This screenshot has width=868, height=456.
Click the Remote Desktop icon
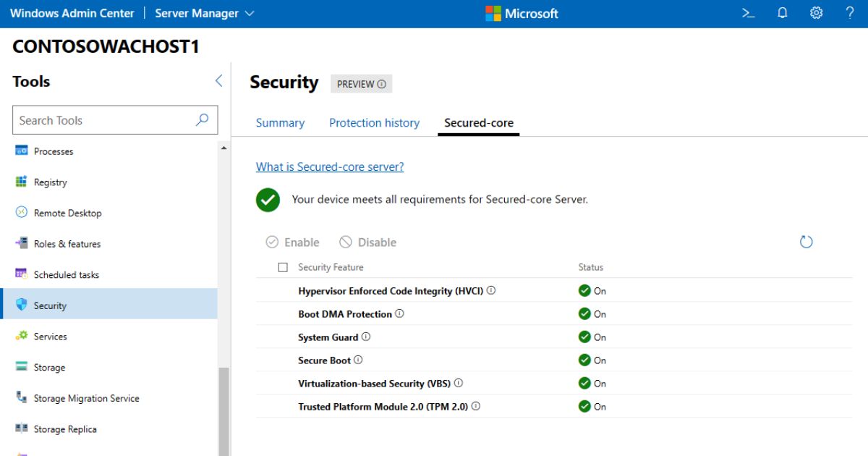21,213
